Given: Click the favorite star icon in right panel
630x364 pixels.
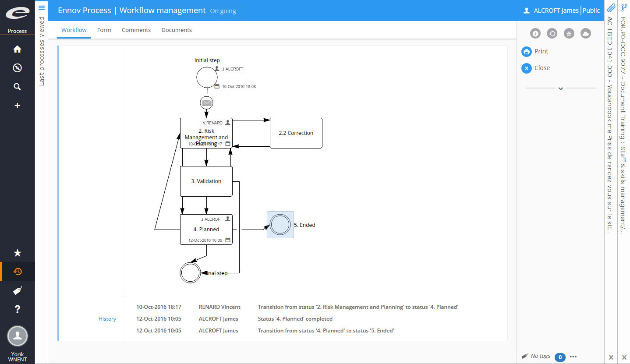Looking at the screenshot, I should click(x=569, y=33).
